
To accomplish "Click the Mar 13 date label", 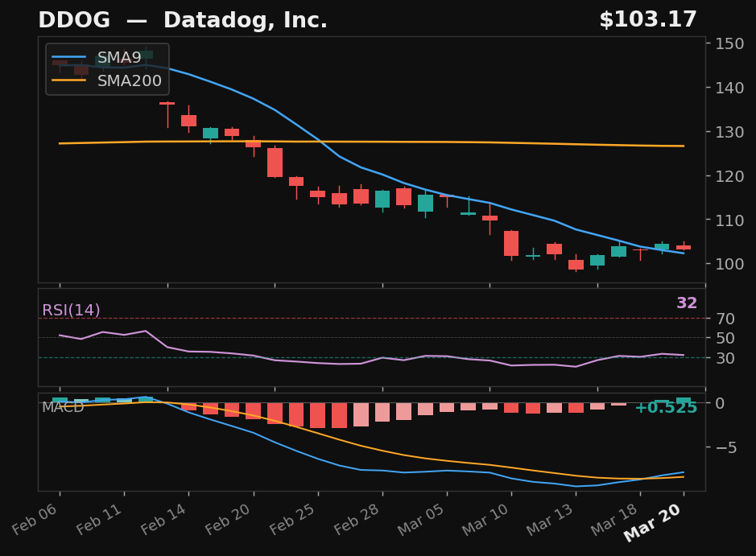I will tap(551, 518).
